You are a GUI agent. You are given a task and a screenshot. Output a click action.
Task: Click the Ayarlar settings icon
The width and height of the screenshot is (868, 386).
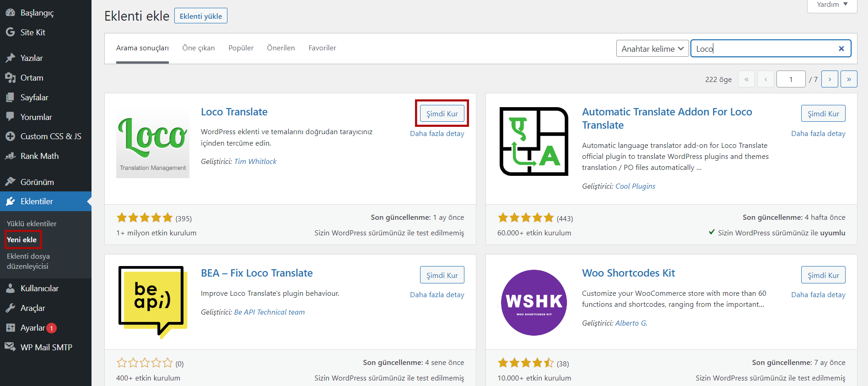tap(10, 328)
